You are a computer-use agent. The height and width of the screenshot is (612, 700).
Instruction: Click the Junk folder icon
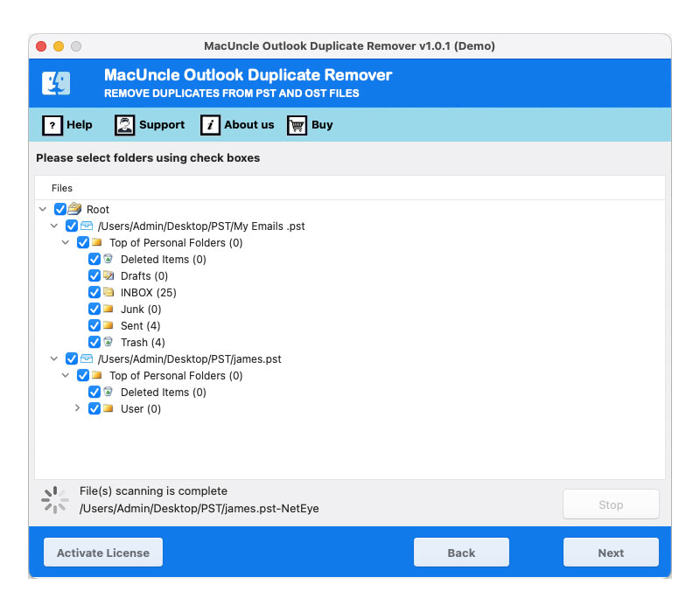pyautogui.click(x=108, y=309)
